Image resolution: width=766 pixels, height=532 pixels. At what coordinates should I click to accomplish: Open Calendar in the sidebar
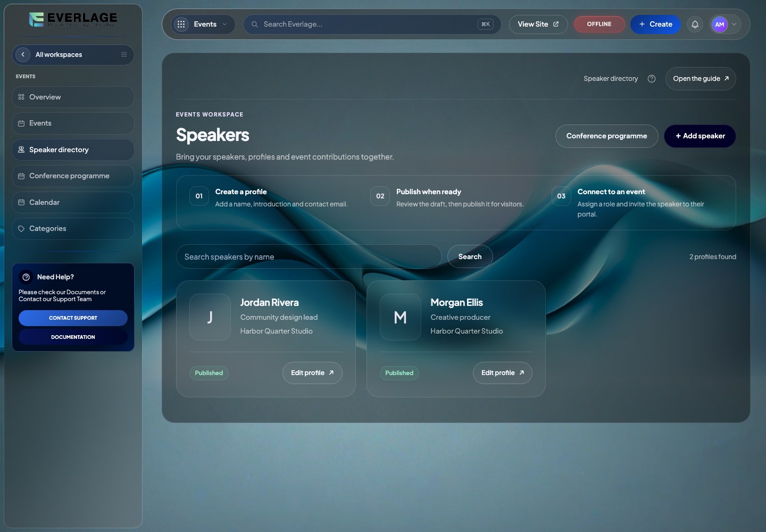73,202
